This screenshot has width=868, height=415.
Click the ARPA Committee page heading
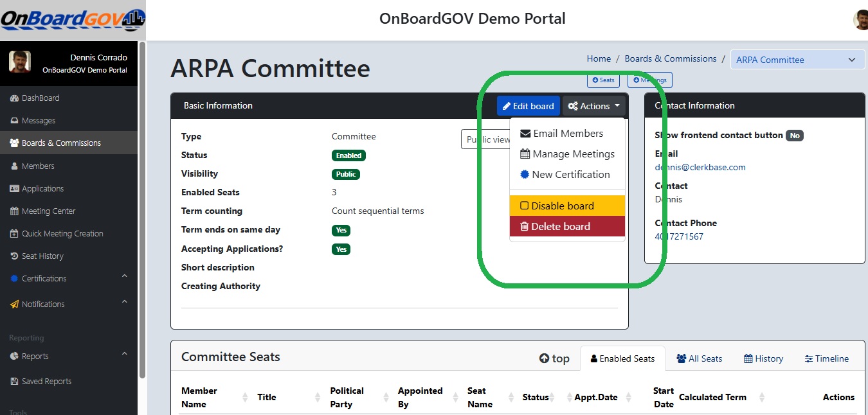(270, 68)
